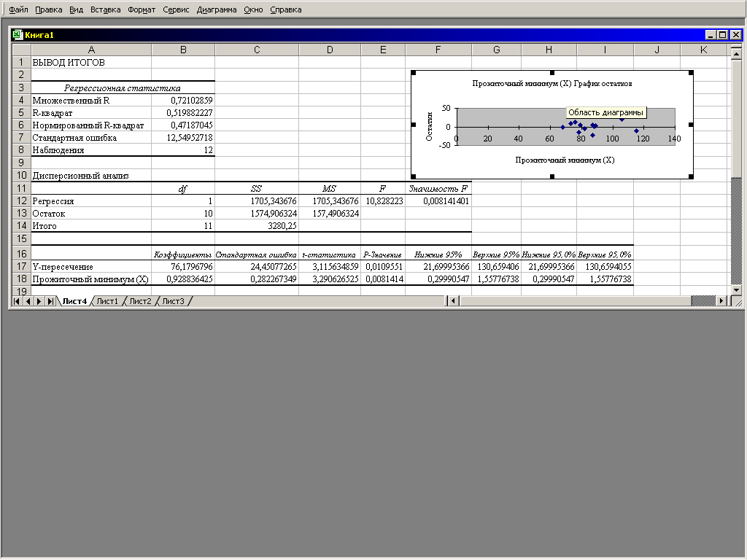747x560 pixels.
Task: Select the F value 10,828223
Action: click(383, 201)
